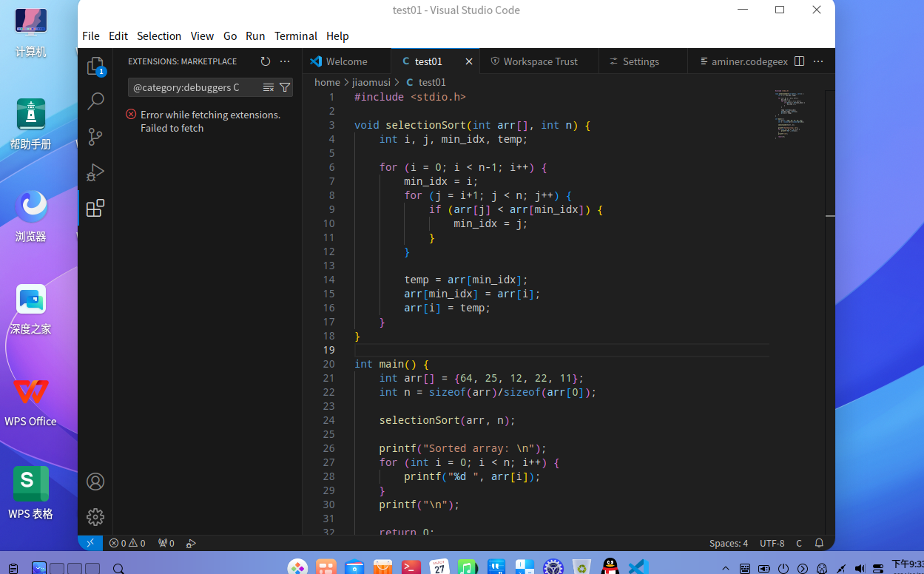Open remote window indicator in status bar
924x574 pixels.
[90, 543]
